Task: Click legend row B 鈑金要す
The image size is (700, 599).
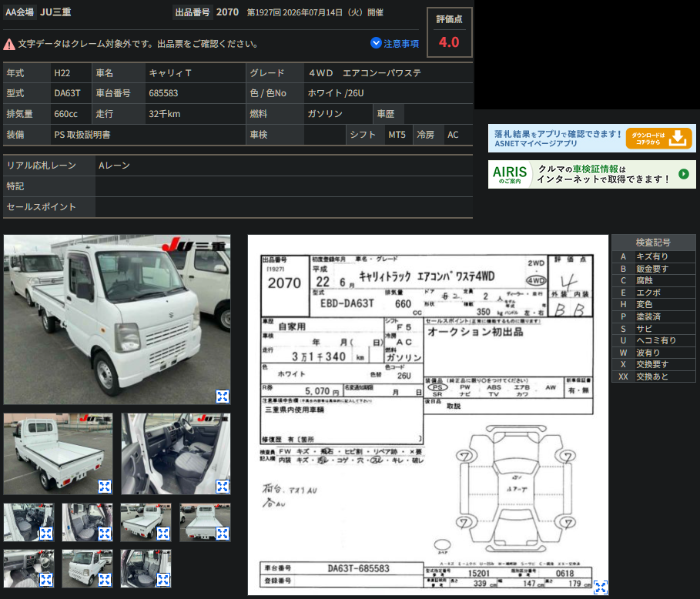Action: [x=653, y=269]
